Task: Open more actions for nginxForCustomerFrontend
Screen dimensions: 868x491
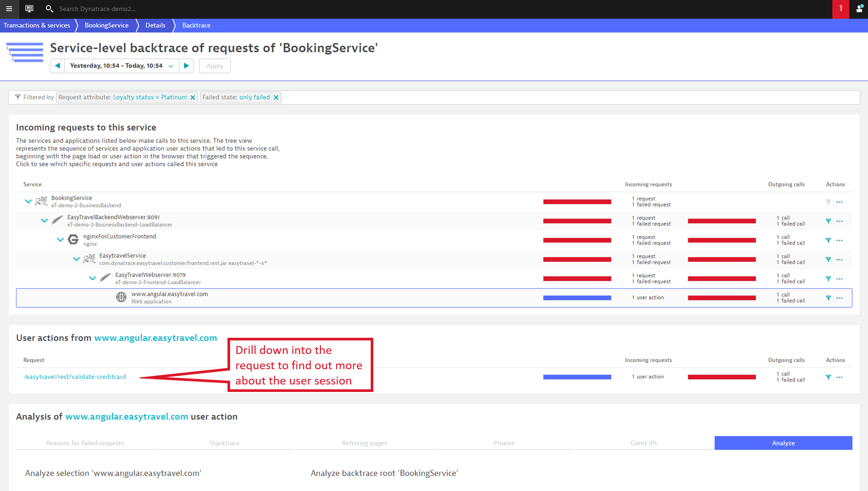Action: pos(840,240)
